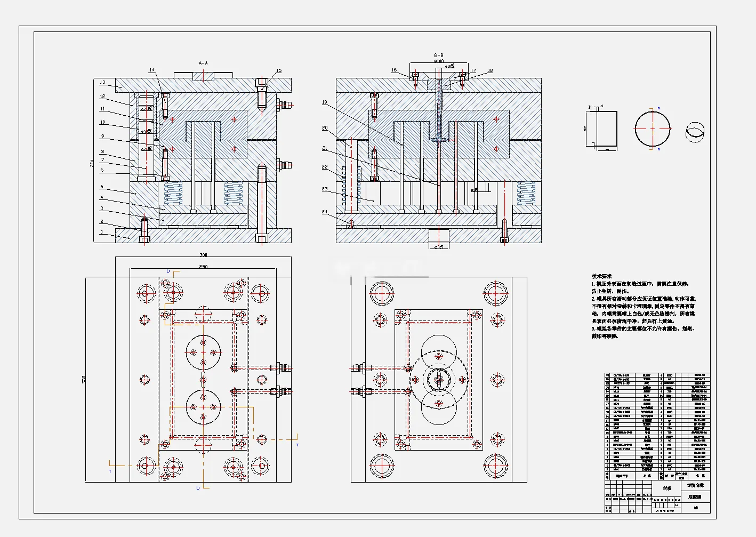Click the "A0" sheet size cell

coord(696,508)
